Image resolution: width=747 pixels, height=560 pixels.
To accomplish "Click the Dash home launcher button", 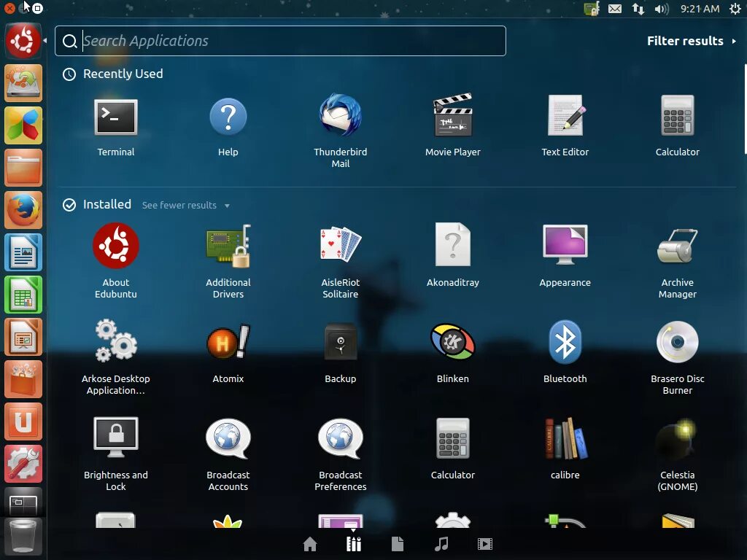I will coord(23,41).
